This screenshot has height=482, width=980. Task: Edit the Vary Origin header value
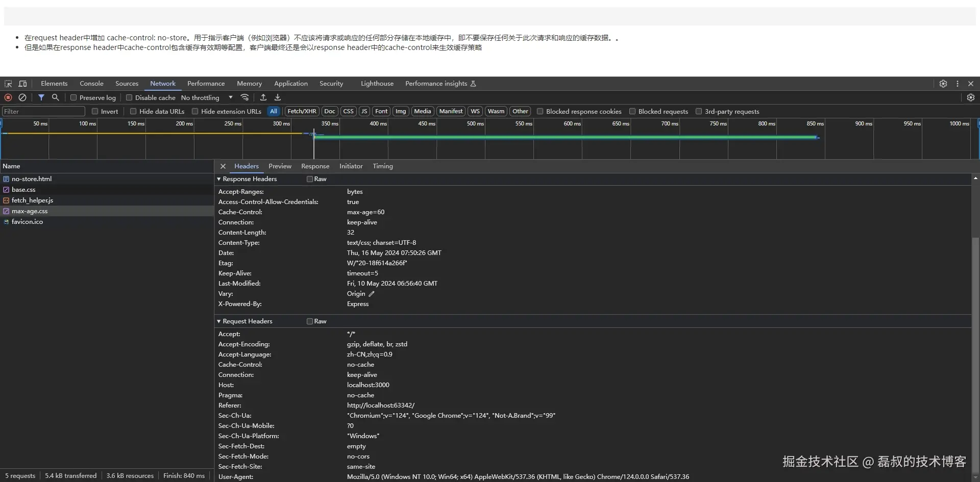tap(372, 294)
